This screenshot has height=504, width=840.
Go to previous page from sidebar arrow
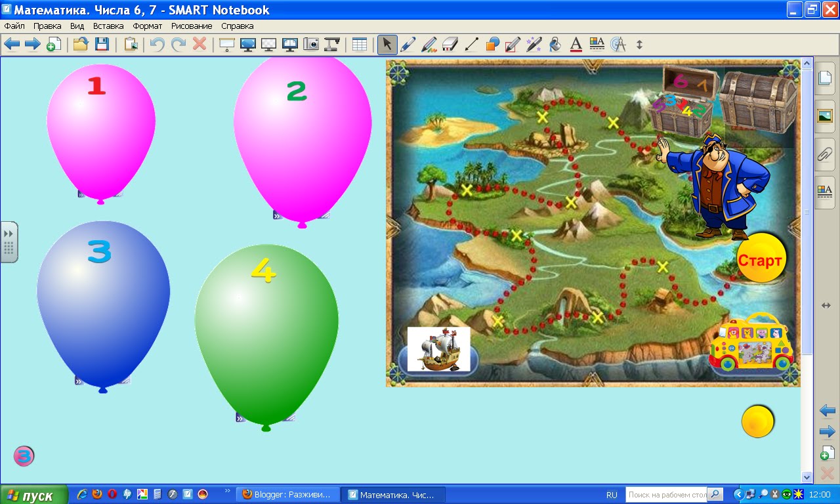[827, 411]
